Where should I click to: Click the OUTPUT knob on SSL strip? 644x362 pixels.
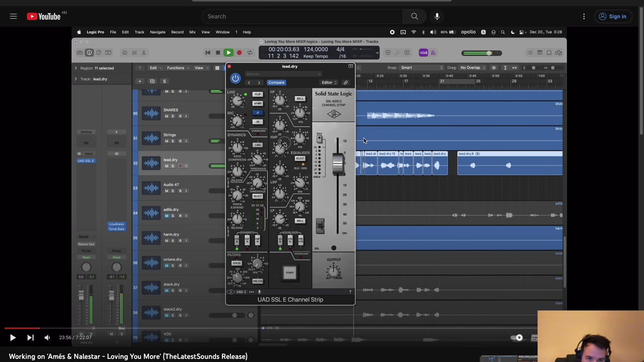click(333, 272)
